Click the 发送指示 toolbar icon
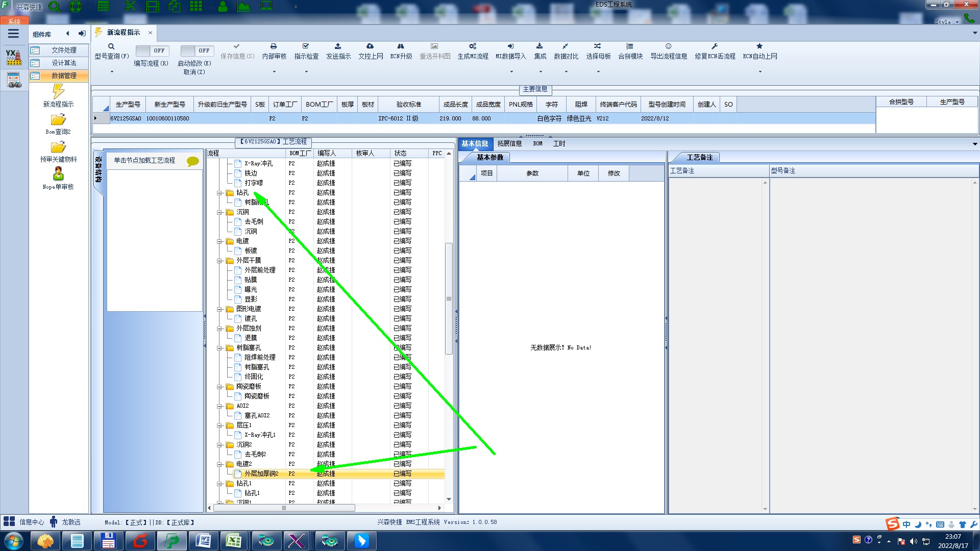This screenshot has height=551, width=980. point(338,46)
